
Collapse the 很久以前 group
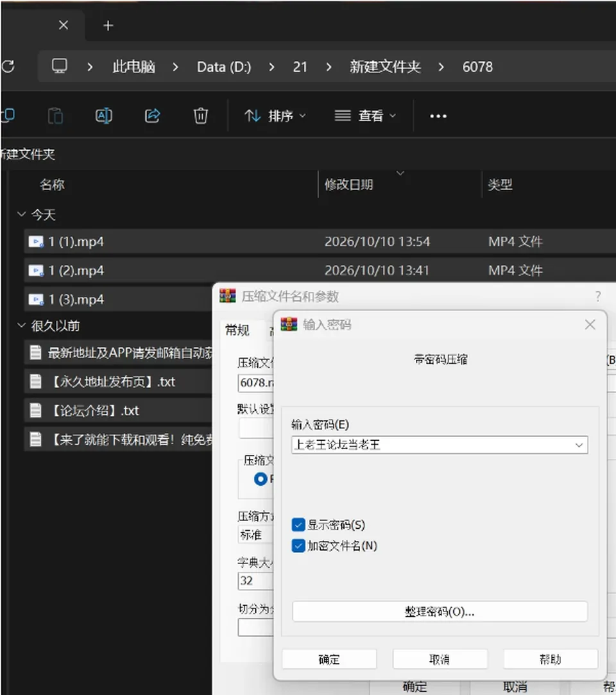pos(21,326)
